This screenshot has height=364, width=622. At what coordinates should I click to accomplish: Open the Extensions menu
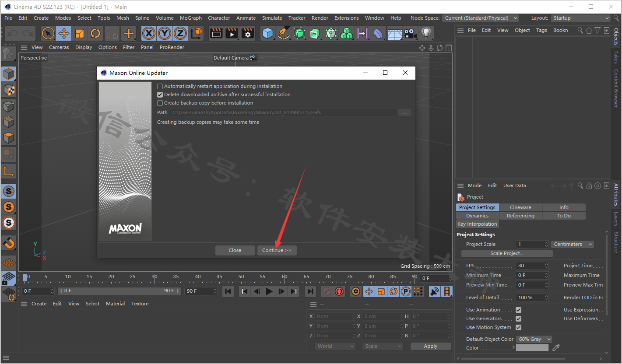[x=346, y=18]
